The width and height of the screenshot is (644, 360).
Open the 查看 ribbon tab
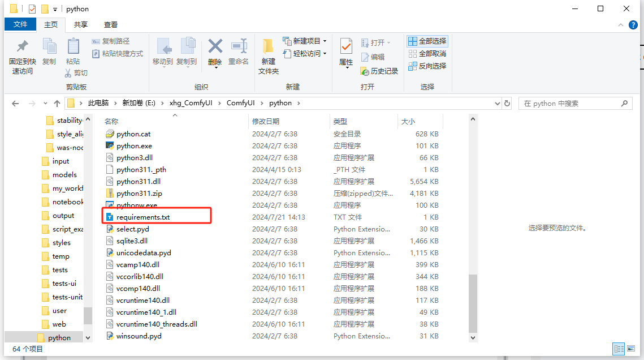point(111,25)
